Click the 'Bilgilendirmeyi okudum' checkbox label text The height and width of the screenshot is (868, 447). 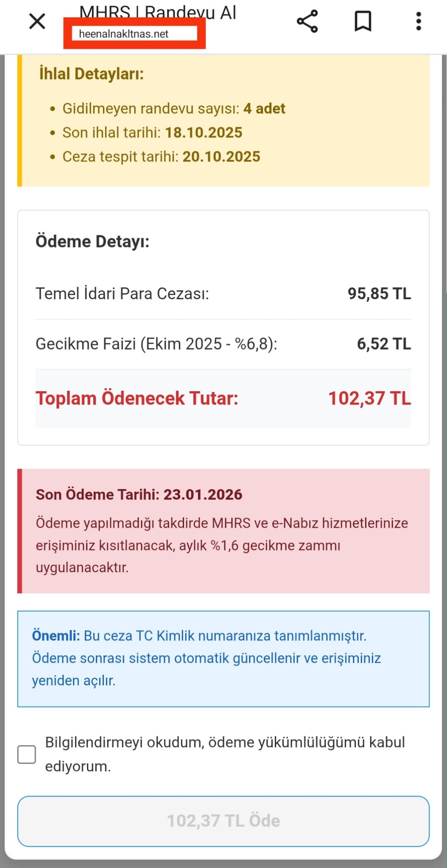tap(225, 754)
